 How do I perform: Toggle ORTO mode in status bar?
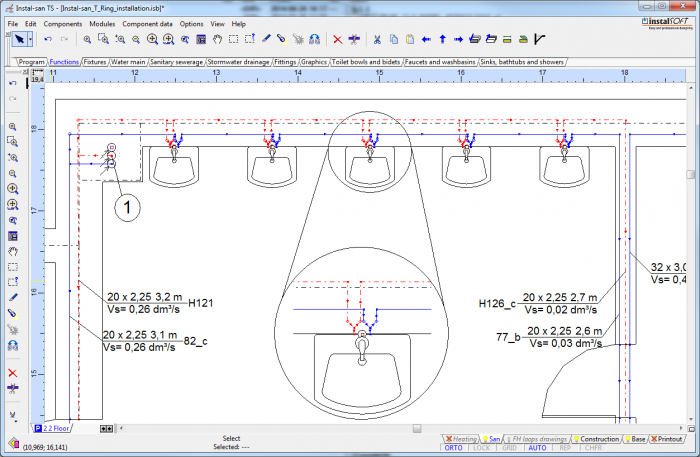[456, 449]
